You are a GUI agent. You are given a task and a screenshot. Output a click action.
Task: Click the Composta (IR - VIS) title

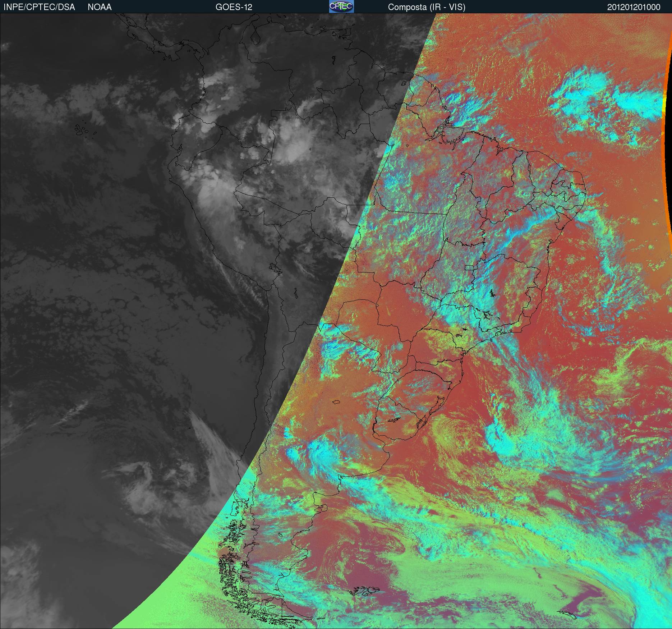click(427, 7)
